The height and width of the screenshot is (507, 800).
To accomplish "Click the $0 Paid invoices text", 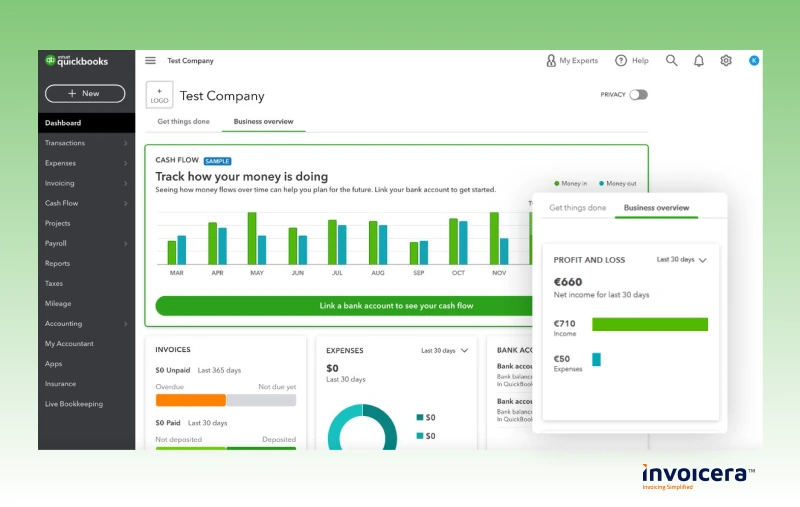I will pos(168,423).
